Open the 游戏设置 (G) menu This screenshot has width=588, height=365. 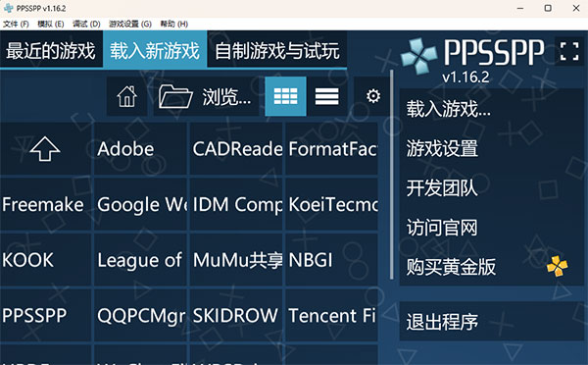pos(130,24)
